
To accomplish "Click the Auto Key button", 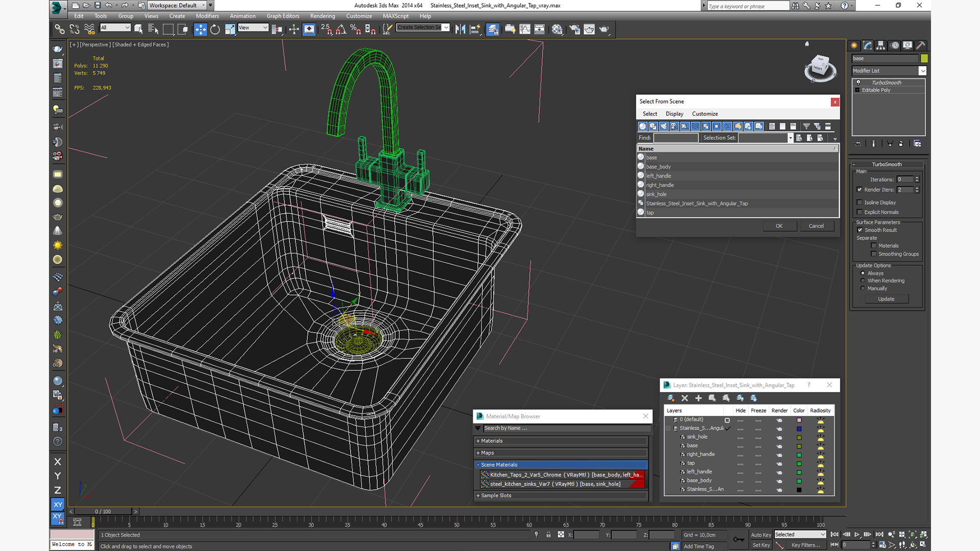I will coord(761,535).
